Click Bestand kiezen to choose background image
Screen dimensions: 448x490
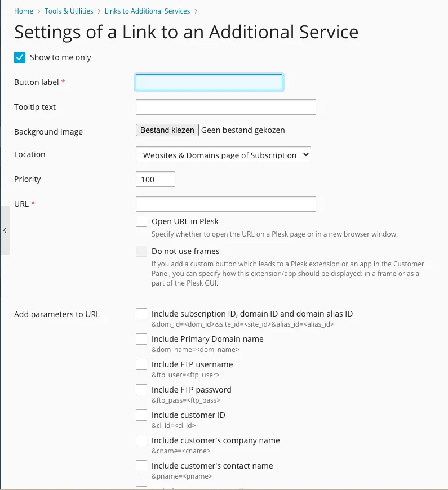(x=167, y=130)
